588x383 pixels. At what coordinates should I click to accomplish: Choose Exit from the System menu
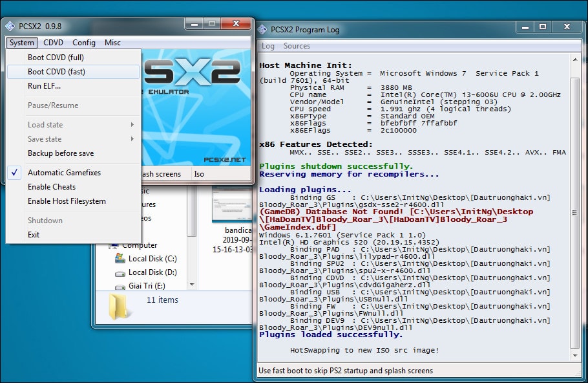[x=73, y=235]
